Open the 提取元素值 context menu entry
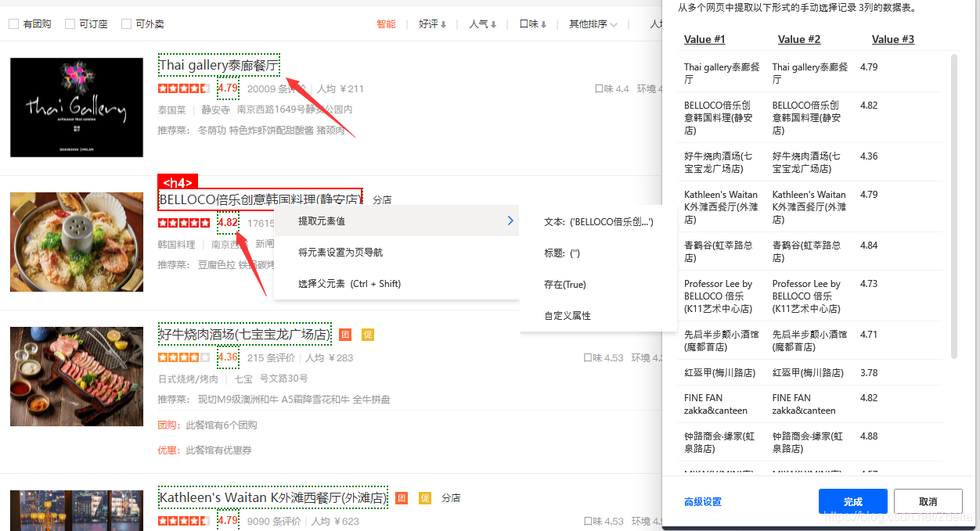Screen dimensions: 980x531 coord(396,221)
